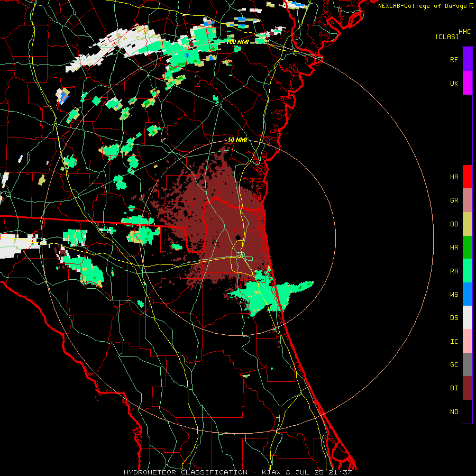Click the HA red legend swatch

point(467,177)
